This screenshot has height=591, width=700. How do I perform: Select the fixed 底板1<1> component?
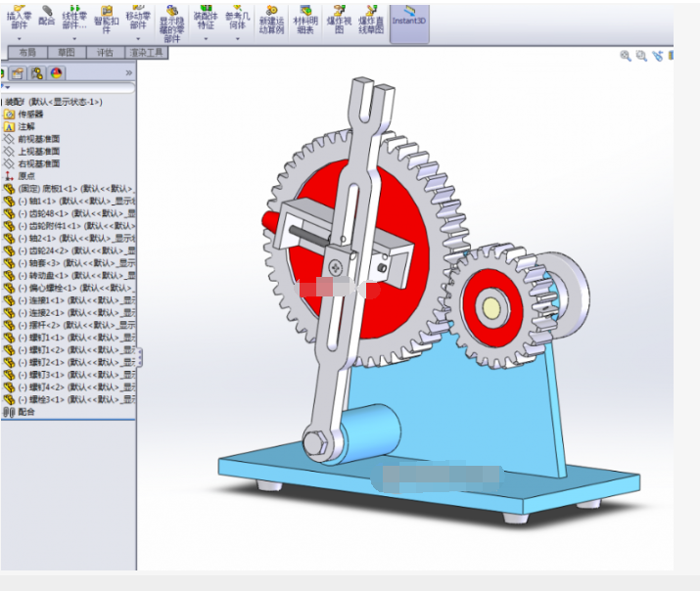pos(70,189)
